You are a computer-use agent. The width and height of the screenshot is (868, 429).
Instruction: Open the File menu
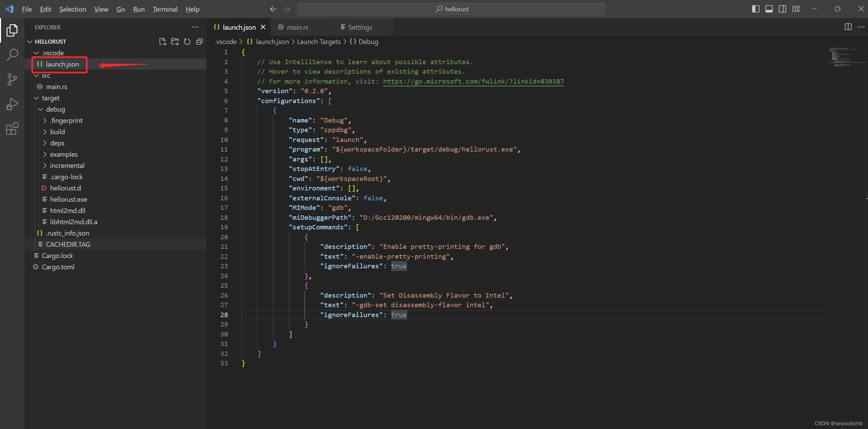click(x=27, y=9)
